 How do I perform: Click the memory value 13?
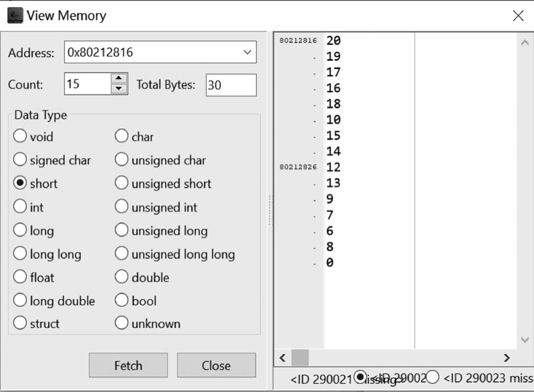tap(333, 183)
